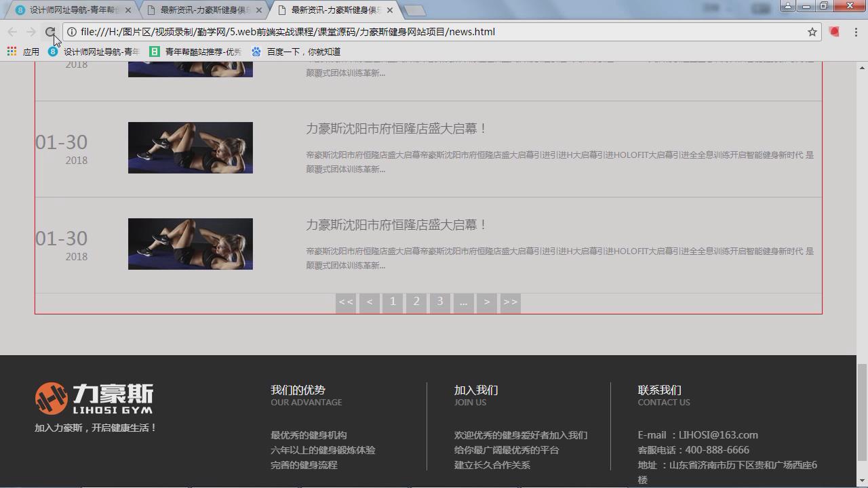The width and height of the screenshot is (868, 488).
Task: Select page 3 in pagination
Action: pyautogui.click(x=440, y=302)
